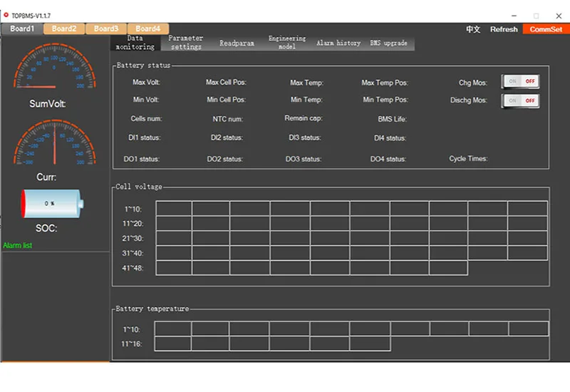
Task: Switch language with the 中文 button
Action: coord(473,29)
